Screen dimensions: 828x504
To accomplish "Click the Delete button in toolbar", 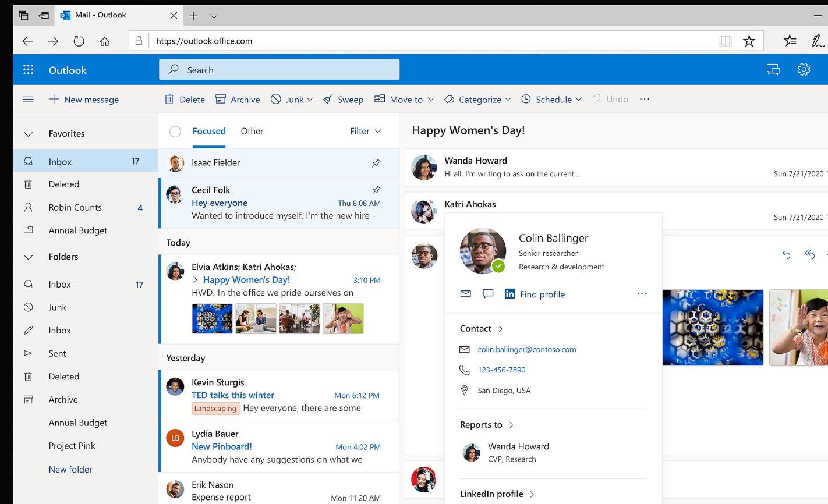I will pos(185,100).
